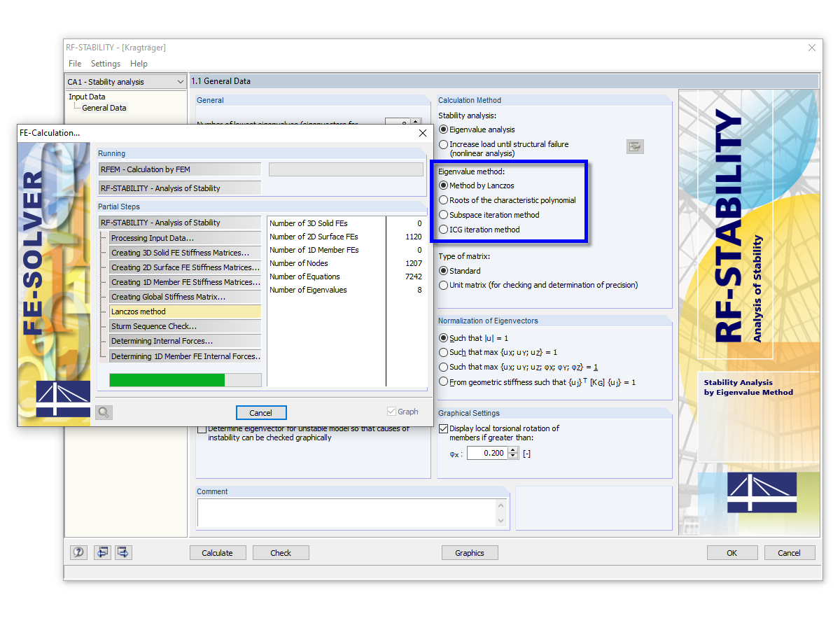
Task: Switch matrix type to Unit matrix
Action: pos(444,285)
